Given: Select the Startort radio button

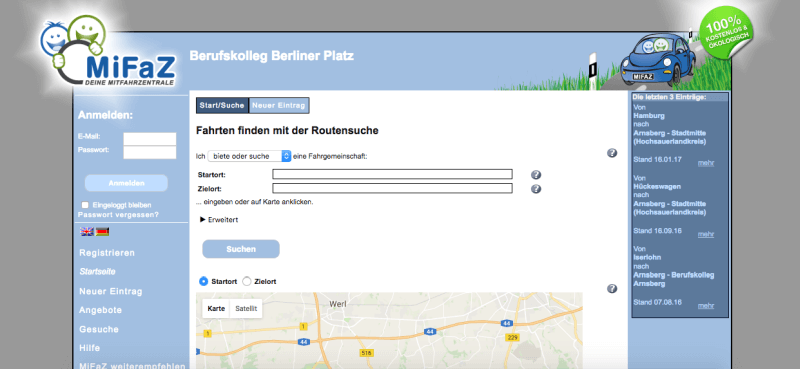Looking at the screenshot, I should 204,281.
